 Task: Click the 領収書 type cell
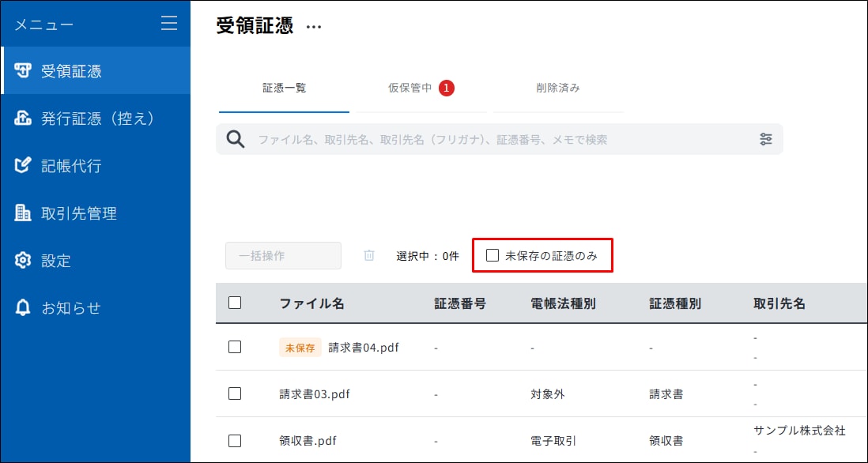click(x=666, y=441)
